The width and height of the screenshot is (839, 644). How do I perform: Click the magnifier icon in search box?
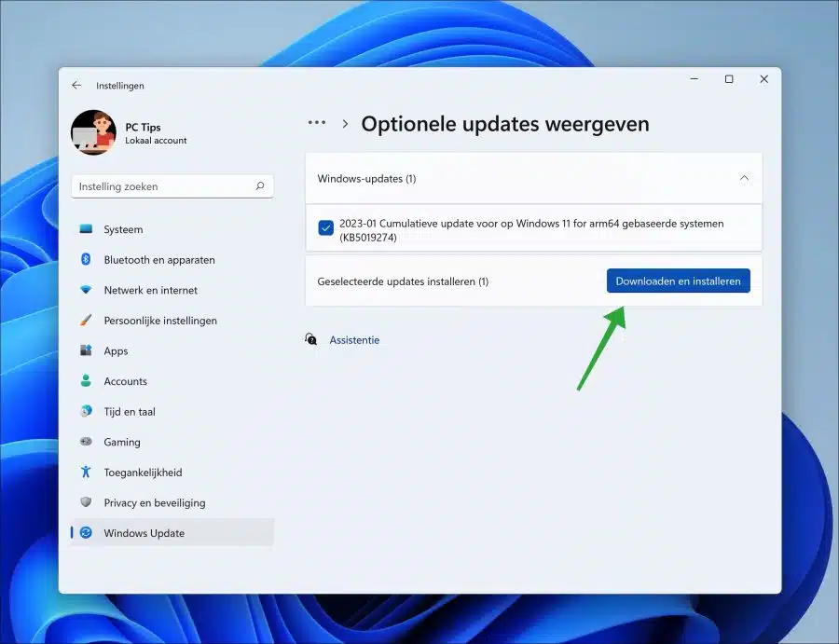click(x=260, y=186)
